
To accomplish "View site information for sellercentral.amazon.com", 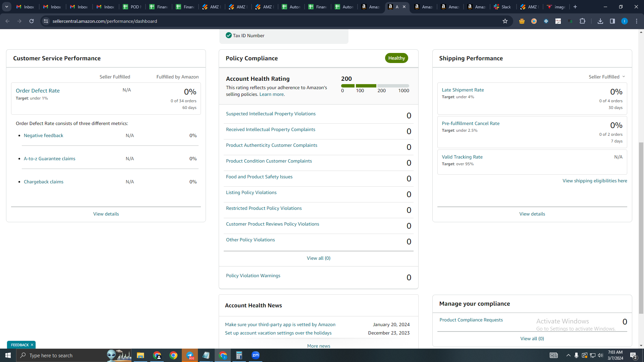I will 46,21.
